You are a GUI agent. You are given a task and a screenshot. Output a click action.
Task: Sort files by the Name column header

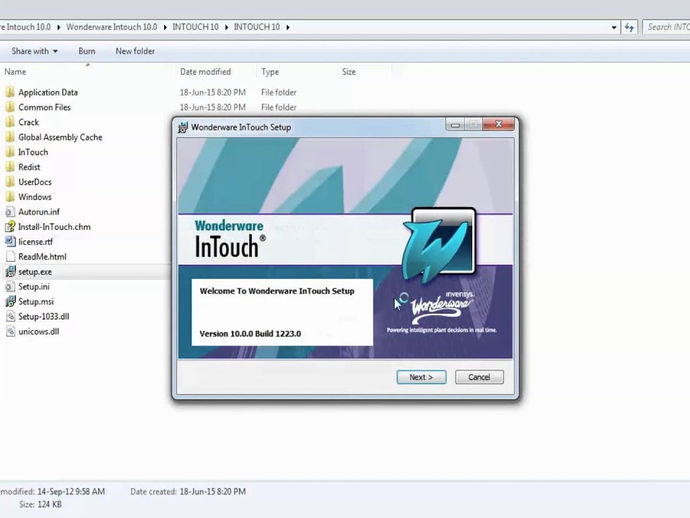pyautogui.click(x=15, y=72)
